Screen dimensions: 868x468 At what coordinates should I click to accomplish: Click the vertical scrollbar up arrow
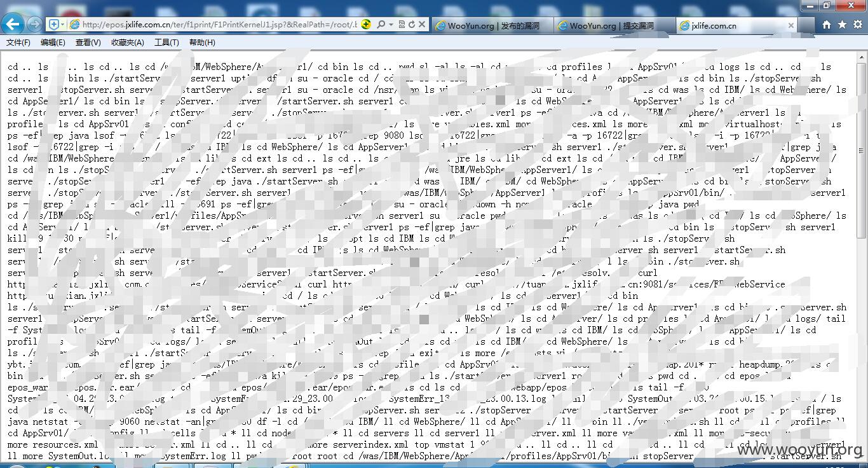pyautogui.click(x=862, y=58)
